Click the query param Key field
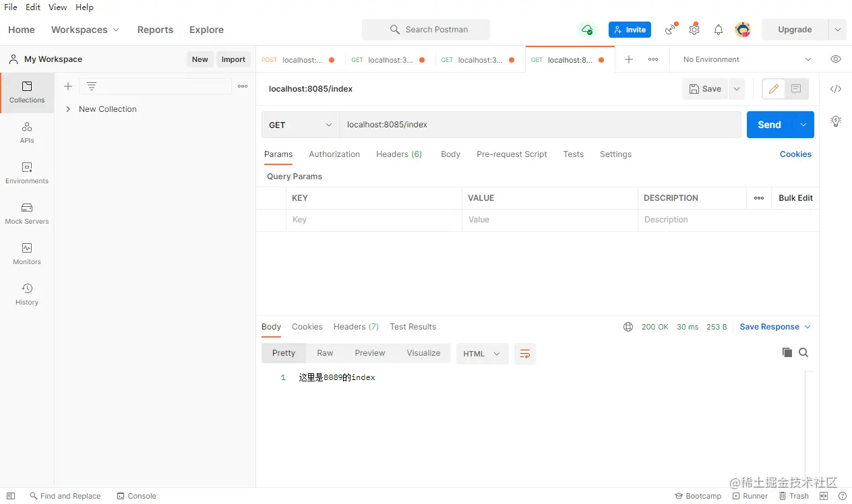 coord(373,220)
